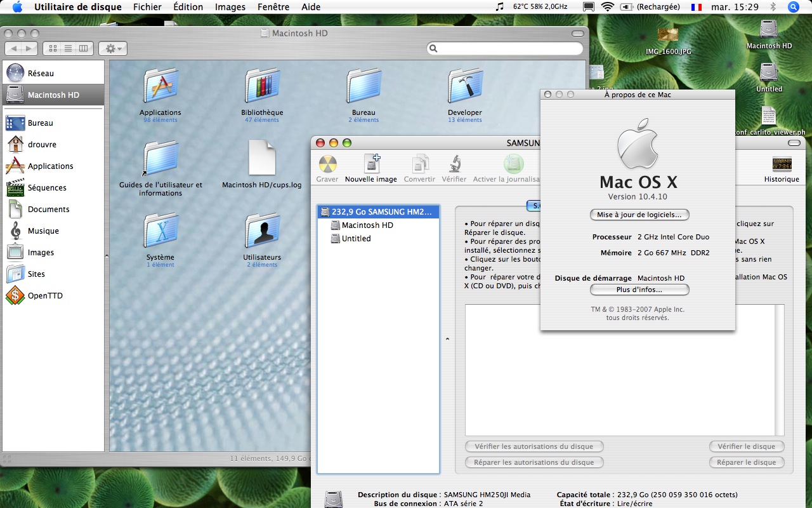The width and height of the screenshot is (812, 508).
Task: Open Bureau in Finder sidebar
Action: [x=53, y=123]
